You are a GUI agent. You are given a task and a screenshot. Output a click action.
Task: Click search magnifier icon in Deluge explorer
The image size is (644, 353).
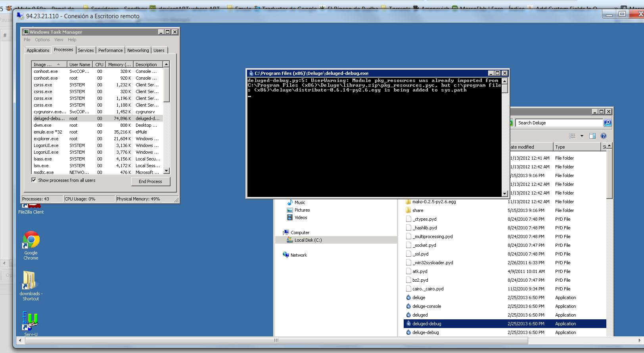click(608, 123)
